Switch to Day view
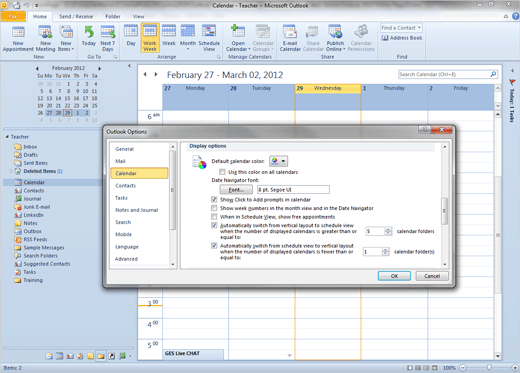 (x=131, y=36)
